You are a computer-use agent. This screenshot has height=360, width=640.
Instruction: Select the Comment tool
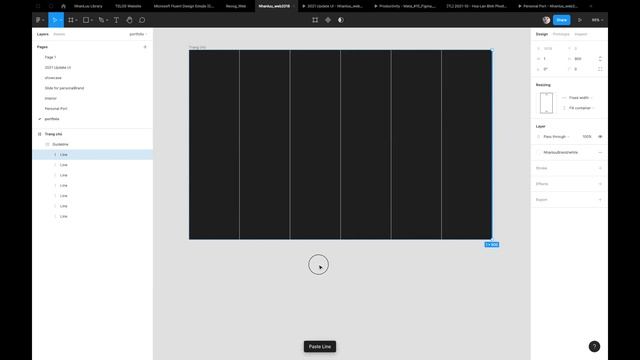142,20
